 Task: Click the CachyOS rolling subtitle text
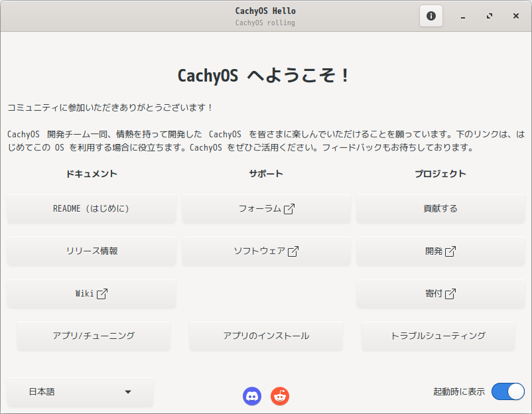265,23
